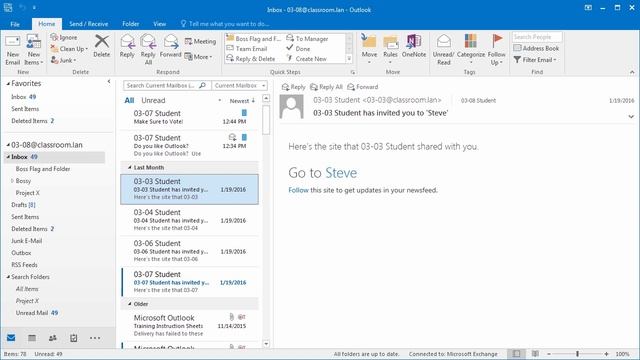
Task: Open the 03-04 Student email
Action: click(190, 220)
